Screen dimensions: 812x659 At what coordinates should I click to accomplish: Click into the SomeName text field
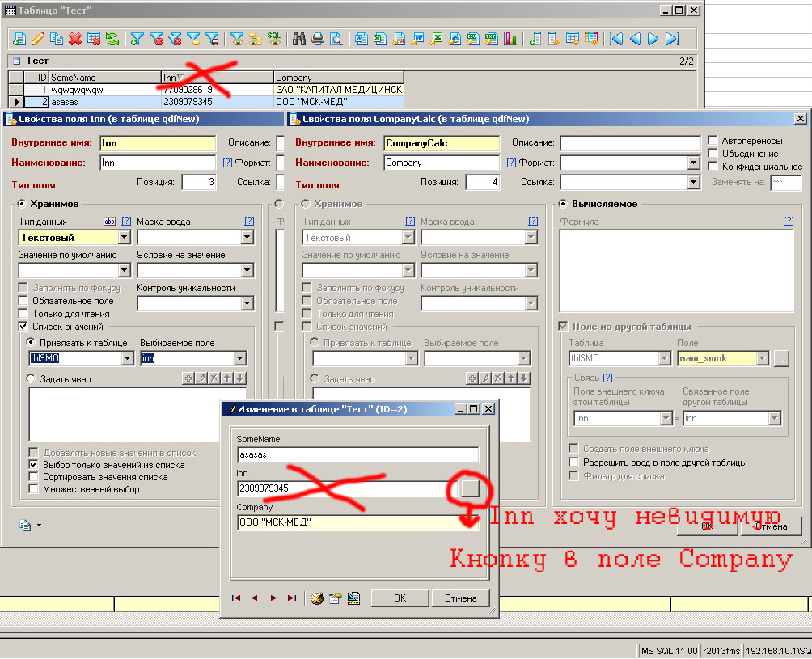click(x=357, y=454)
